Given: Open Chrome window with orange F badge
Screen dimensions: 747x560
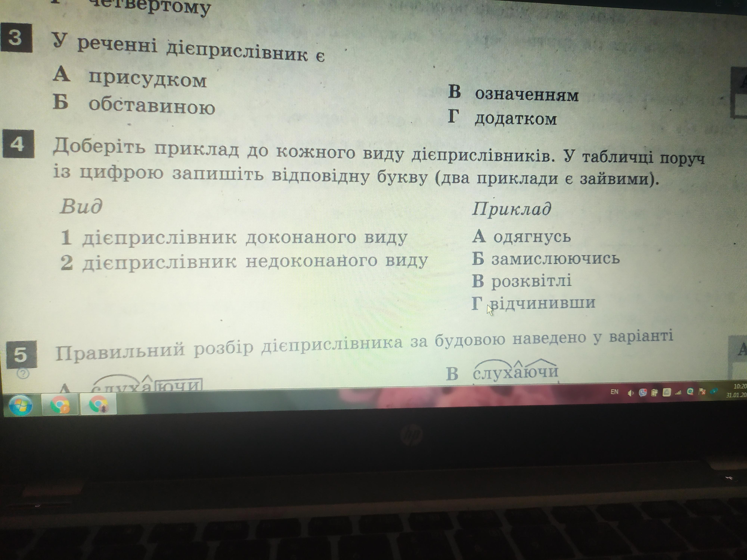Looking at the screenshot, I should pyautogui.click(x=60, y=405).
